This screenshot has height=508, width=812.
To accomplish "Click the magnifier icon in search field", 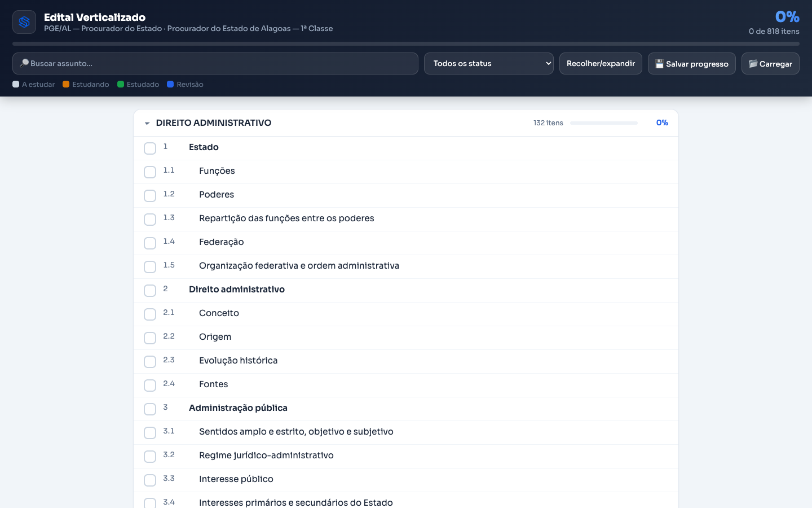I will [x=24, y=63].
